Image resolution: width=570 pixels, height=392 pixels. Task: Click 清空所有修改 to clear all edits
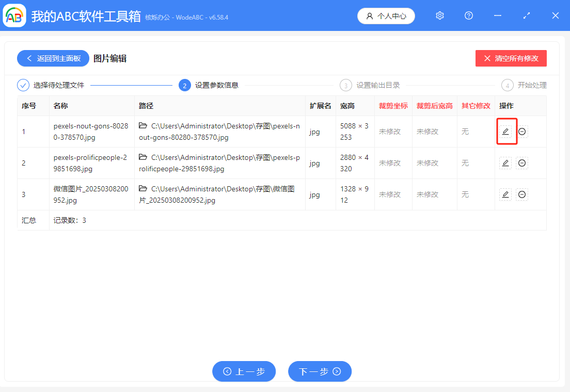511,58
